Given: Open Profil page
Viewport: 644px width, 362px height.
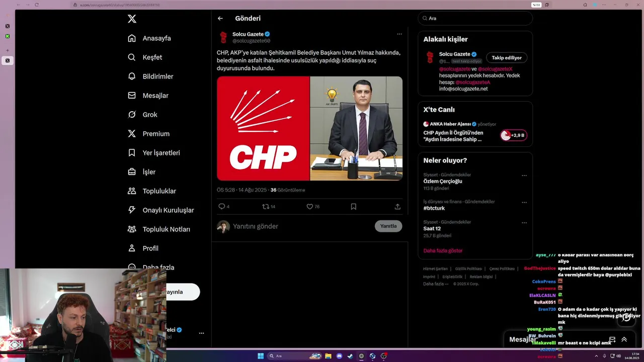Looking at the screenshot, I should [x=143, y=248].
